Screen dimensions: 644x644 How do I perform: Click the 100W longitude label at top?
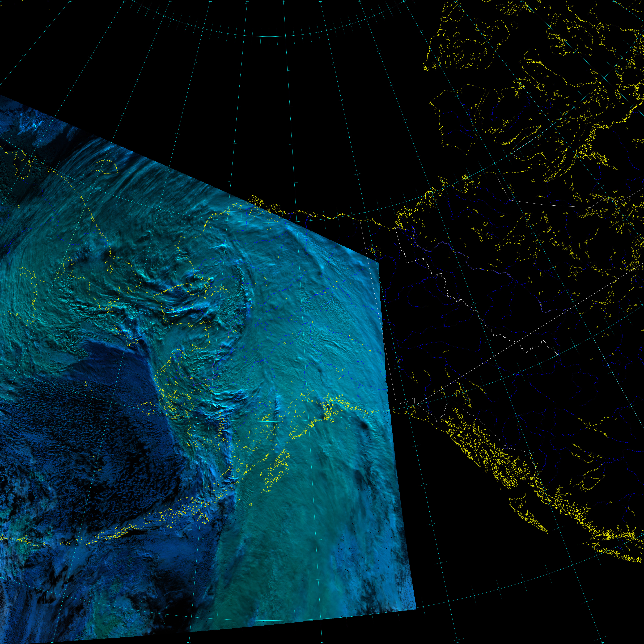point(522,1)
